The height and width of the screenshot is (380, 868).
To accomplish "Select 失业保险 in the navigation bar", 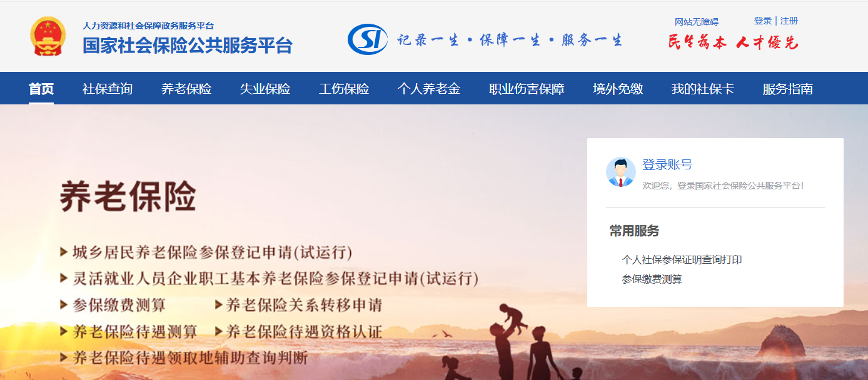I will click(265, 89).
